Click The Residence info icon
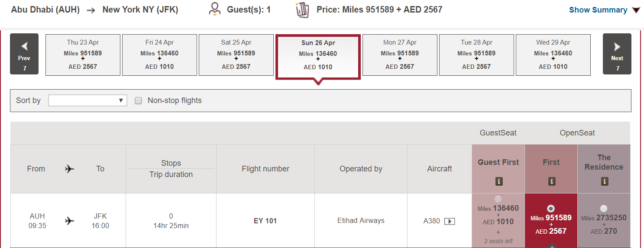The width and height of the screenshot is (644, 248). click(x=604, y=182)
